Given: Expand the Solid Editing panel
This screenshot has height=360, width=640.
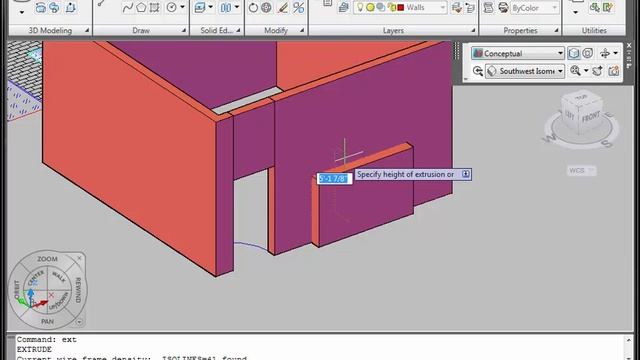Looking at the screenshot, I should point(238,30).
